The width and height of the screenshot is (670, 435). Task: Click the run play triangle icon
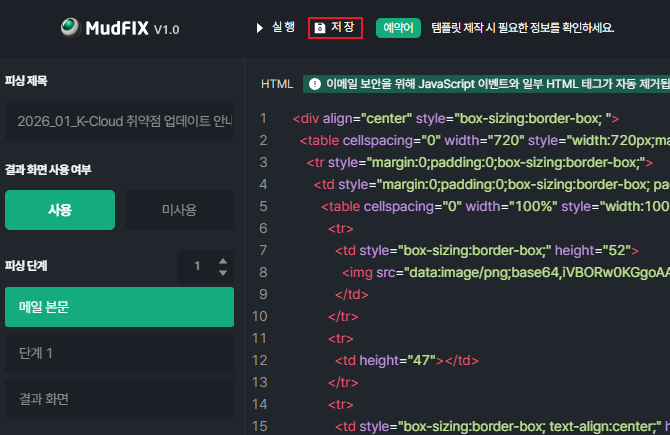click(x=259, y=28)
